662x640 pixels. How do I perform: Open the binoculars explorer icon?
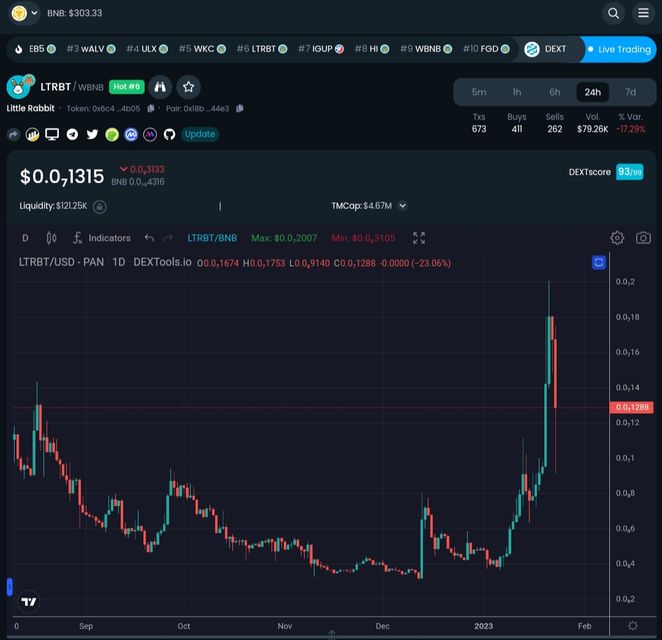coord(160,87)
